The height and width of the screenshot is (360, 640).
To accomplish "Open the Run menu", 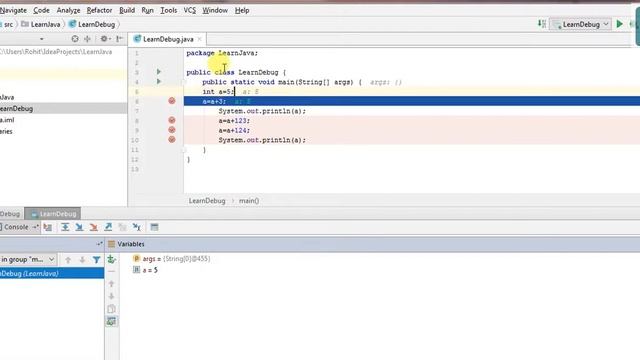I will tap(147, 10).
